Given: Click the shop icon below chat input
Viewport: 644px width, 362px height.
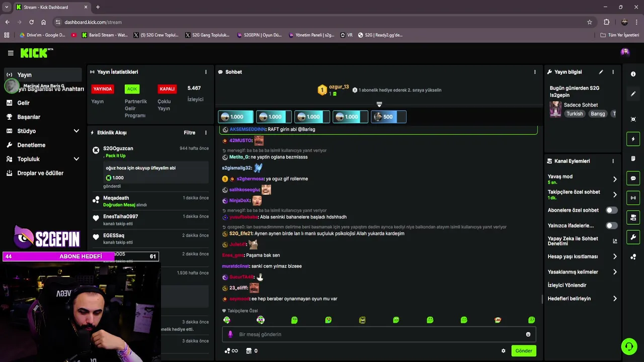Looking at the screenshot, I should pos(249,351).
